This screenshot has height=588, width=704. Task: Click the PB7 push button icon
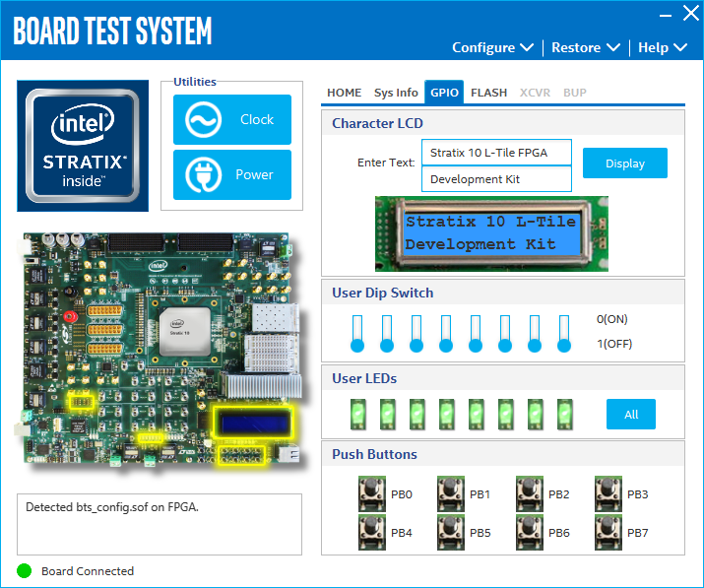pos(608,533)
